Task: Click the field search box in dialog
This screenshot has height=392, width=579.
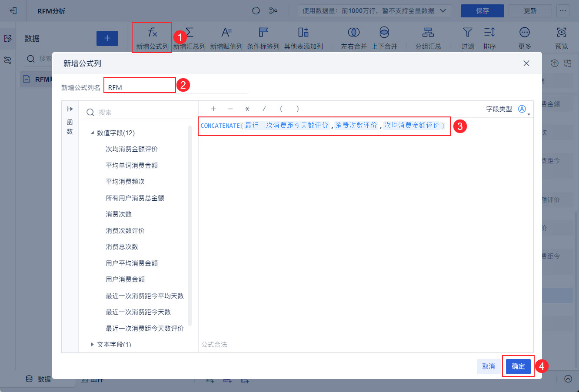Action: click(138, 112)
